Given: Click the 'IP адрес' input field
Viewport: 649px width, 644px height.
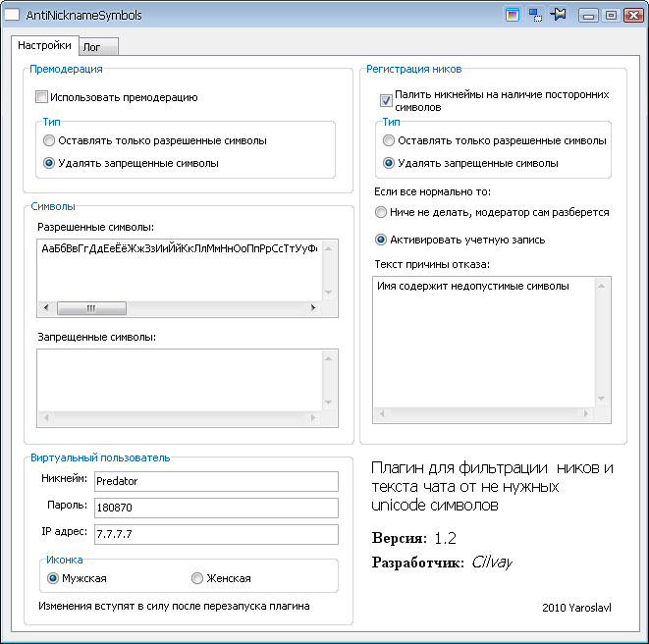Looking at the screenshot, I should (215, 534).
